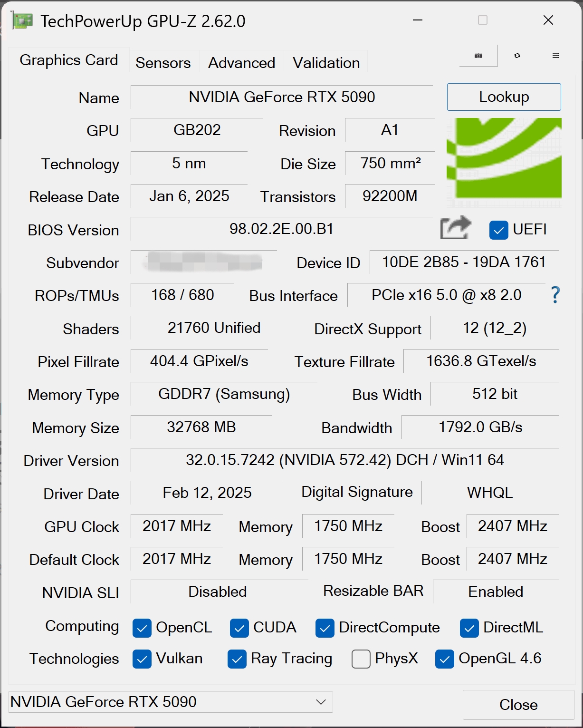Image resolution: width=583 pixels, height=728 pixels.
Task: Click the Close button at bottom
Action: pos(518,705)
